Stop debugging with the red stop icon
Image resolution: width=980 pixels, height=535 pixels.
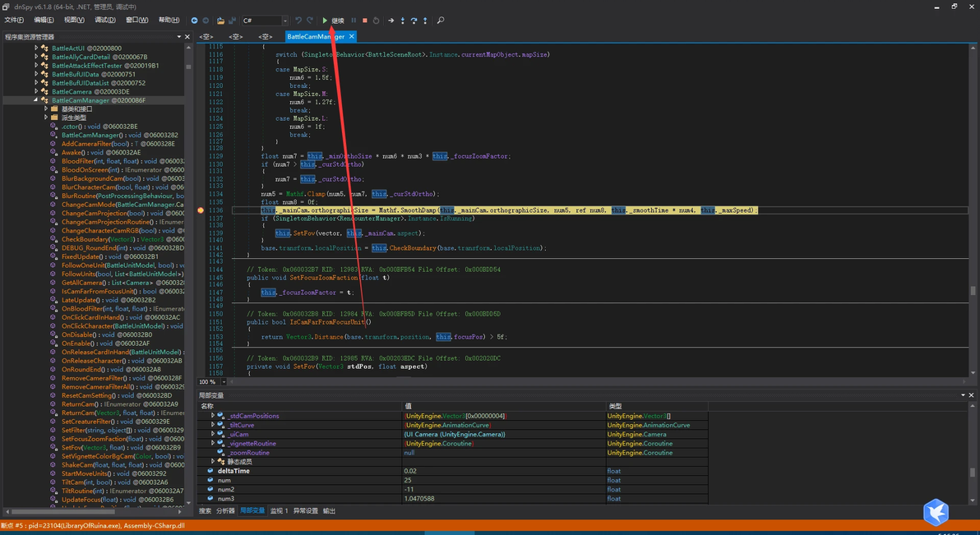(365, 21)
